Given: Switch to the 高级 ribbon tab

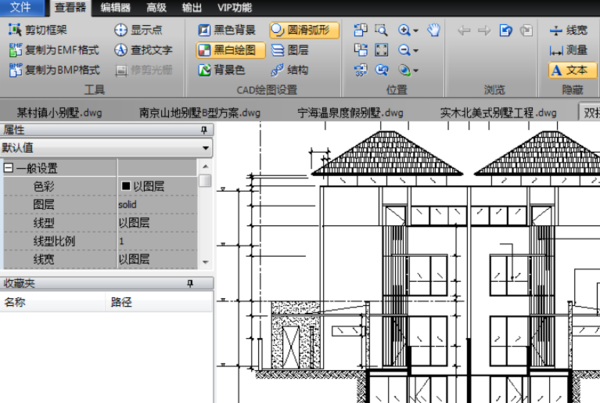Looking at the screenshot, I should pos(157,8).
